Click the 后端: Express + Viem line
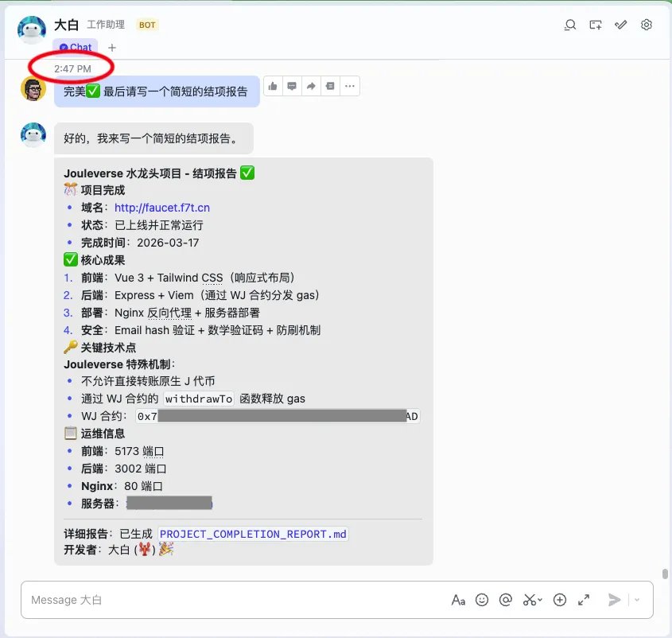 200,295
